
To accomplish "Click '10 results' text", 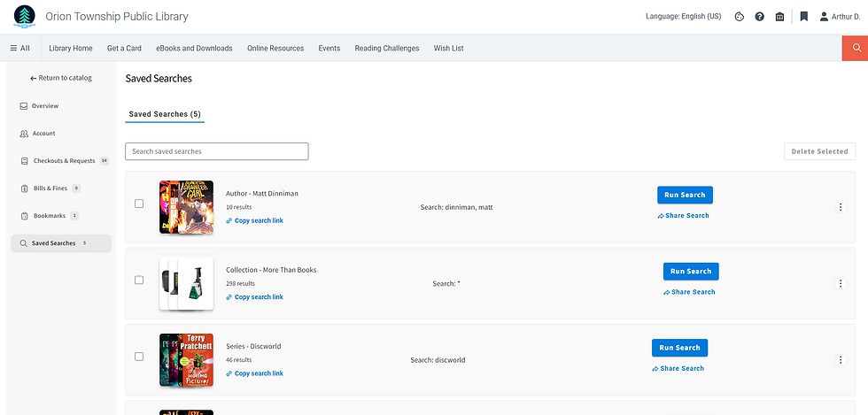I will point(238,207).
